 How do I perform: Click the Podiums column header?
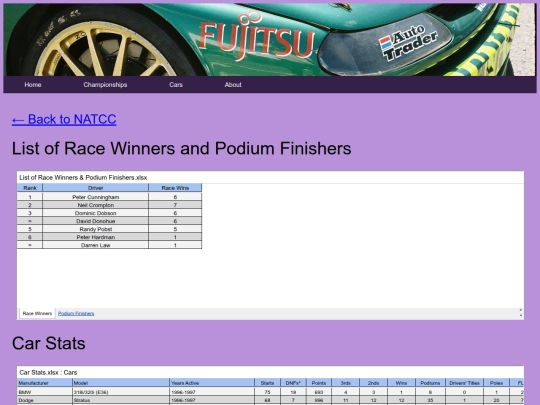pyautogui.click(x=430, y=383)
